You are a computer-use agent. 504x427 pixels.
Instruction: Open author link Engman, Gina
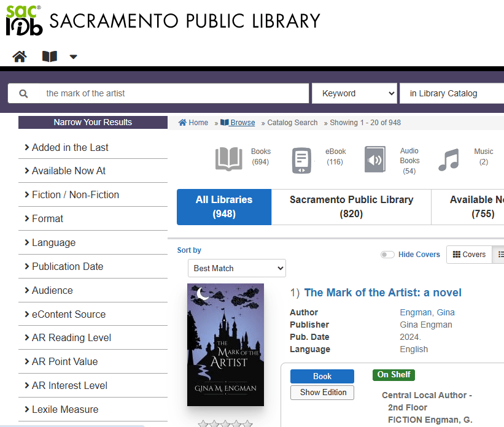(427, 312)
